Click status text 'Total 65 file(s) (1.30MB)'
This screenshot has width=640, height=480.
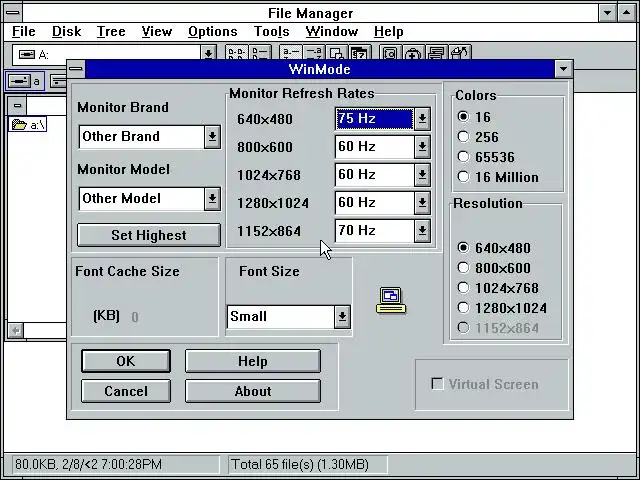[x=300, y=464]
